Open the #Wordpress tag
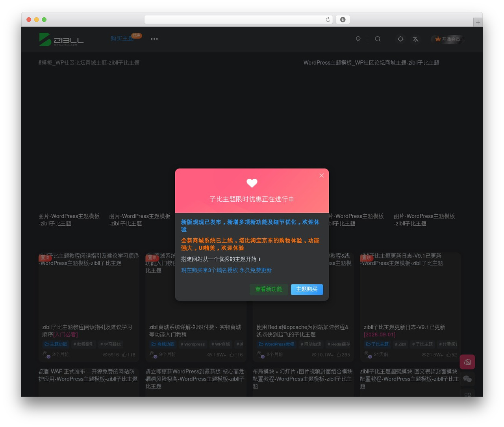This screenshot has height=427, width=504. pyautogui.click(x=193, y=344)
